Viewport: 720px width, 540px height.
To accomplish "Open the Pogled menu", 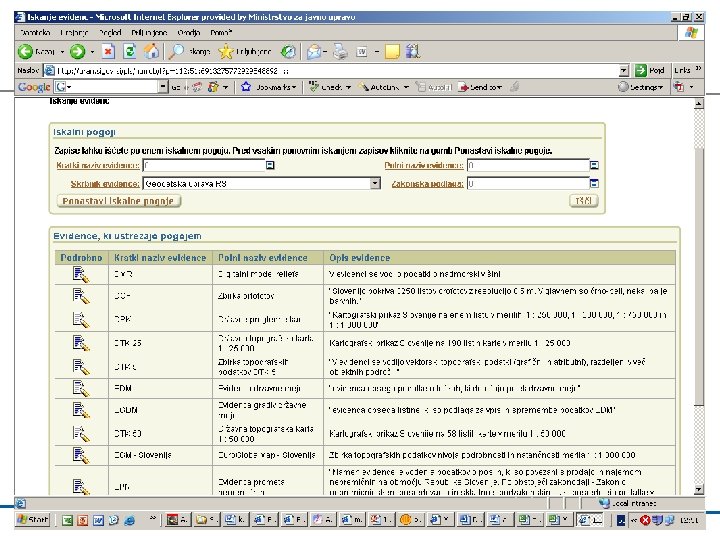I will tap(110, 33).
